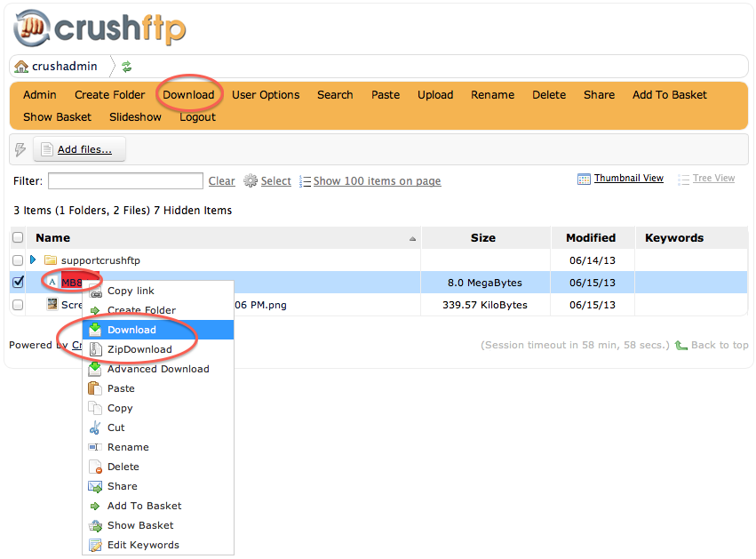Click the Back to top arrow icon
The width and height of the screenshot is (756, 559).
pyautogui.click(x=680, y=346)
